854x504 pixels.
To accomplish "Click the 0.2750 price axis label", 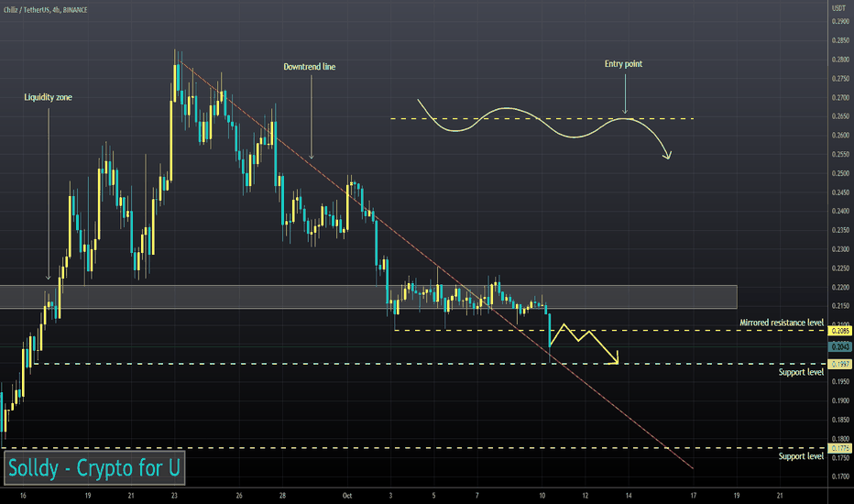I will tap(840, 79).
